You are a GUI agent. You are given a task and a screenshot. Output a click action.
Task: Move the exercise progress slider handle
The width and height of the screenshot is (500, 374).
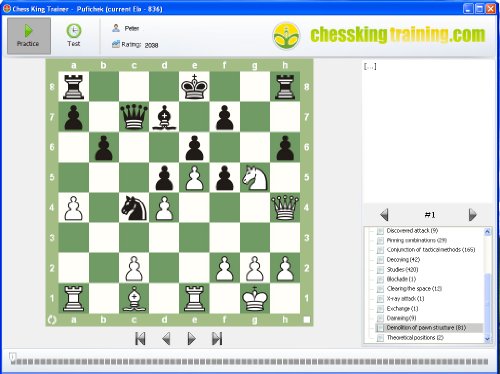click(12, 357)
